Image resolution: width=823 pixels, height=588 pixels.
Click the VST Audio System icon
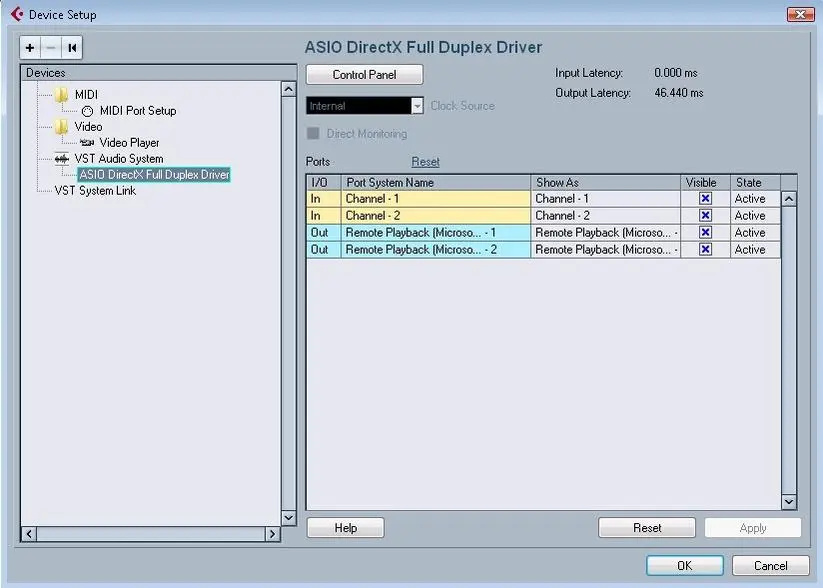[x=62, y=159]
